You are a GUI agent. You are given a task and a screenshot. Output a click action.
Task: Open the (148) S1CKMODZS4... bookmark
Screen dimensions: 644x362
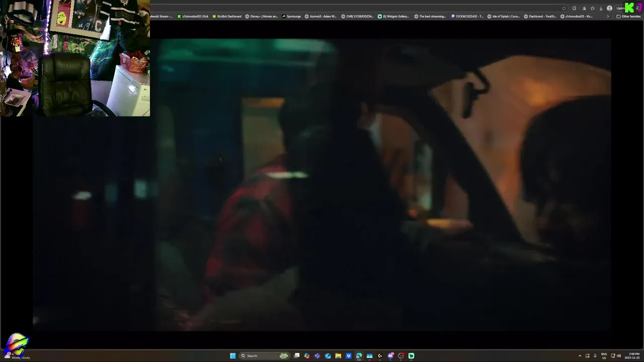(357, 16)
